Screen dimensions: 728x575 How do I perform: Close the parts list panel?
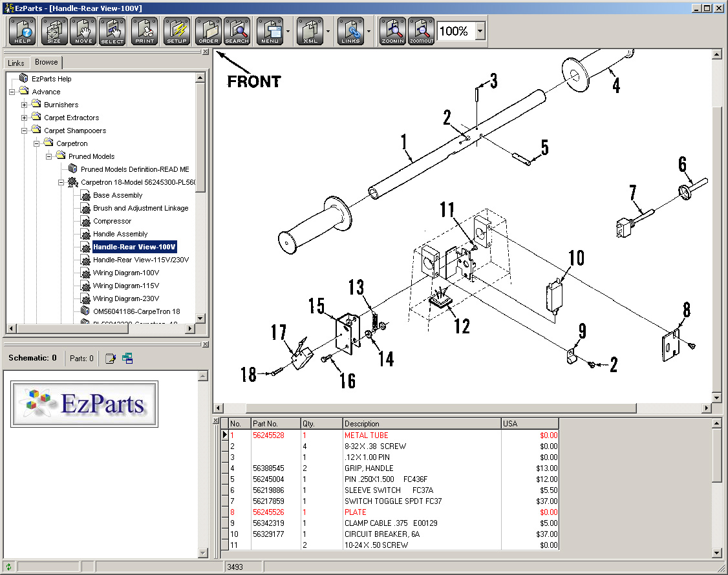pos(215,421)
